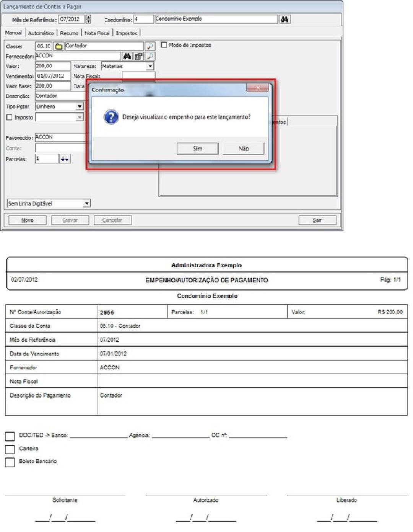Click the Nota Fiscal input field
The width and height of the screenshot is (413, 532).
[x=138, y=76]
